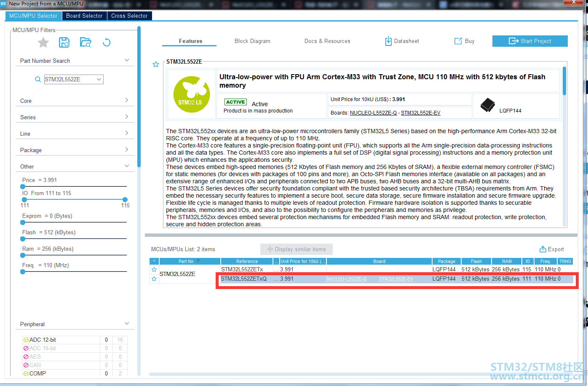Click the Flash slider handle
This screenshot has height=386, width=588.
[x=23, y=239]
